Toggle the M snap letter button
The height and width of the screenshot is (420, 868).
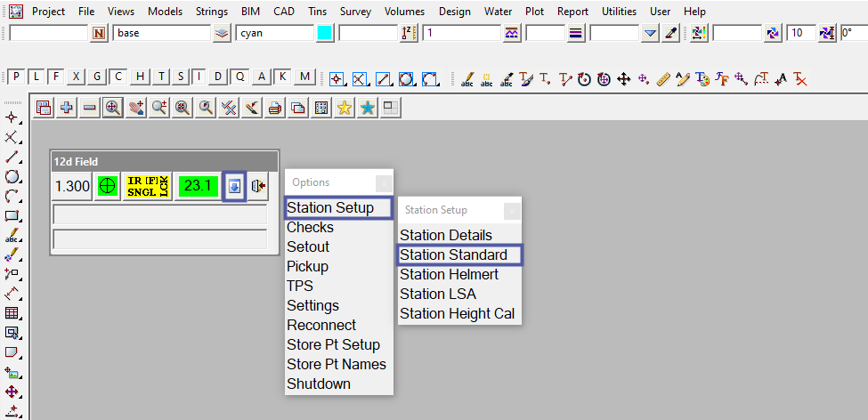(305, 77)
